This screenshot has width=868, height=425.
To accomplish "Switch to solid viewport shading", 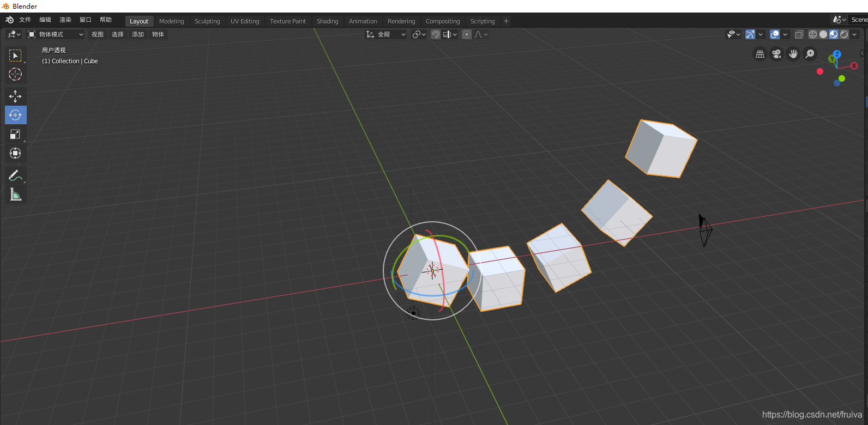I will coord(823,34).
